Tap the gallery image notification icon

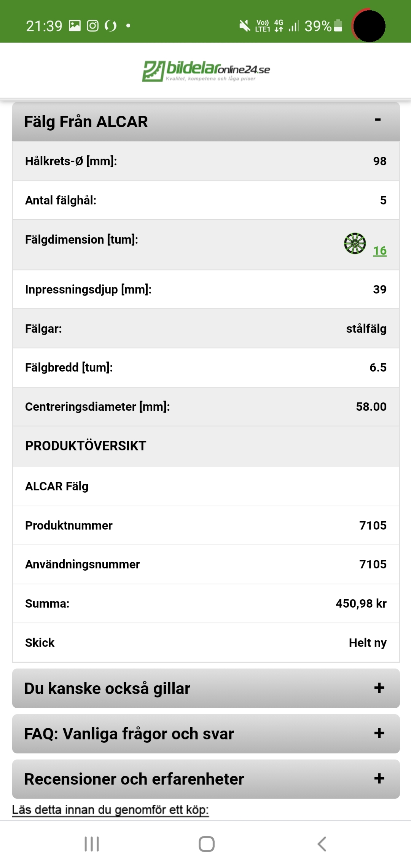tap(75, 26)
